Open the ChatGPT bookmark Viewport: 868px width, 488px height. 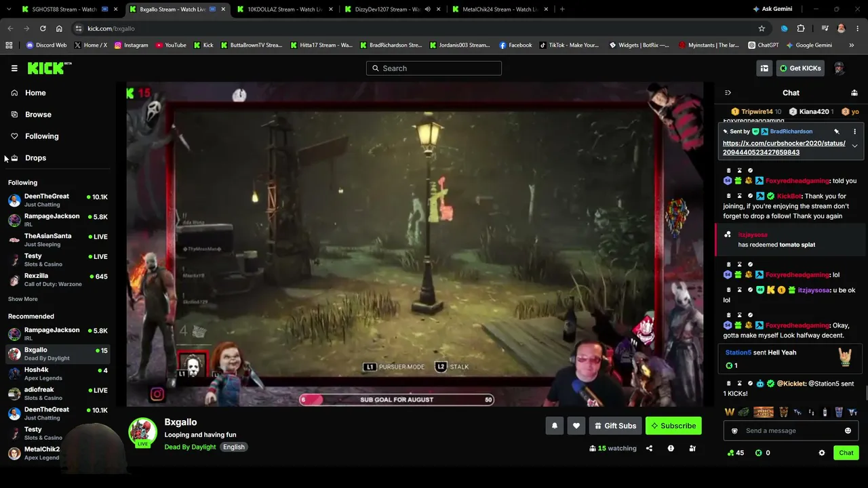764,45
